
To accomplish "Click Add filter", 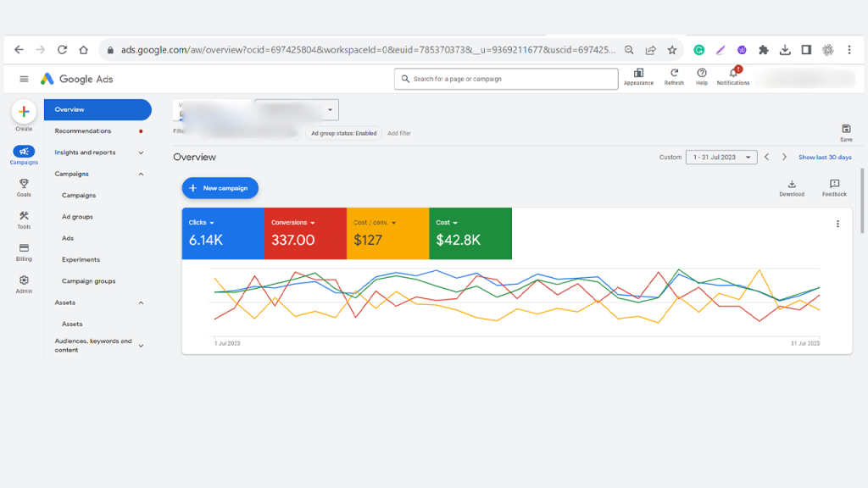I will (x=399, y=133).
